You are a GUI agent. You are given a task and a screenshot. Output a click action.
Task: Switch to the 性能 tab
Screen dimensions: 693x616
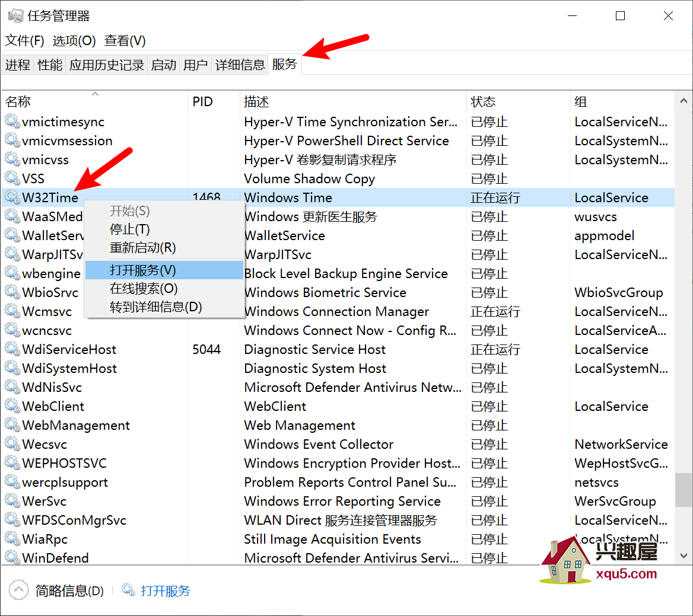(x=50, y=65)
